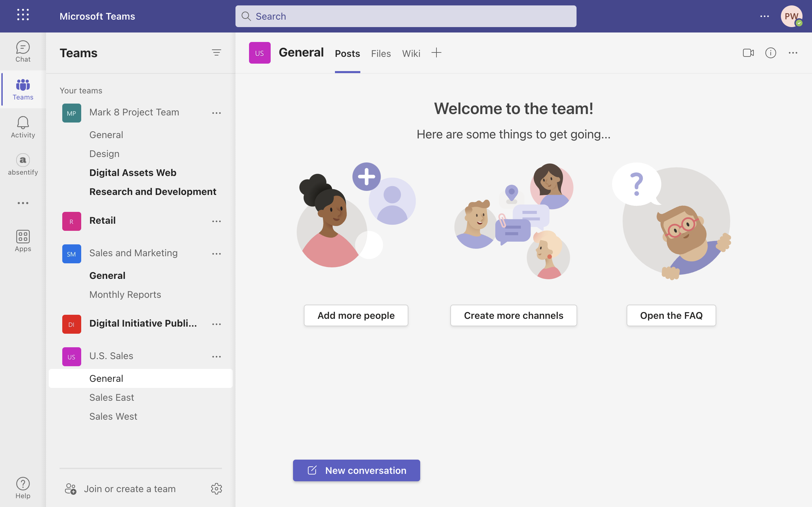Open more options for Digital Initiative team

[217, 324]
